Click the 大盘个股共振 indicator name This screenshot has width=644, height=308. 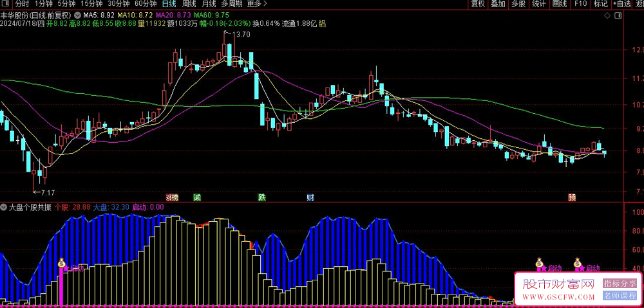[30, 207]
